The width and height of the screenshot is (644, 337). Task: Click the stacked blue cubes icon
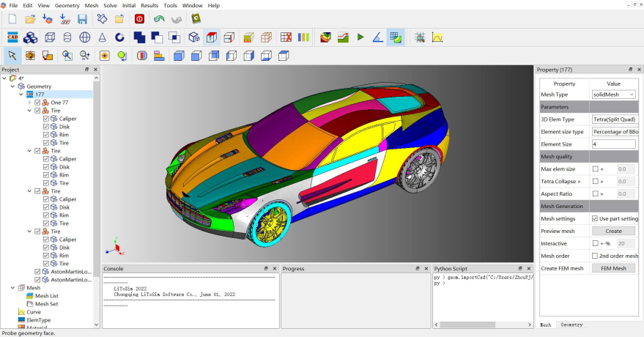coord(30,37)
